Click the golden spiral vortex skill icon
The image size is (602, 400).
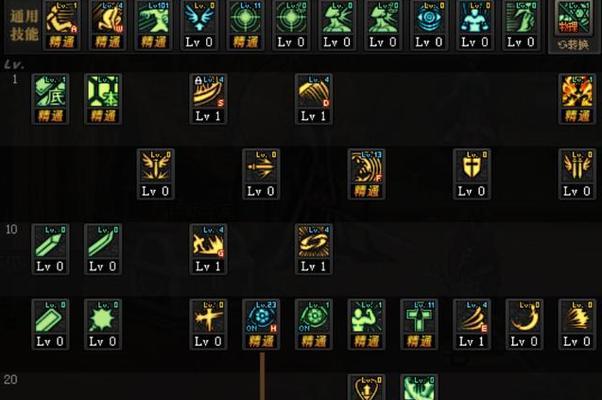(314, 241)
